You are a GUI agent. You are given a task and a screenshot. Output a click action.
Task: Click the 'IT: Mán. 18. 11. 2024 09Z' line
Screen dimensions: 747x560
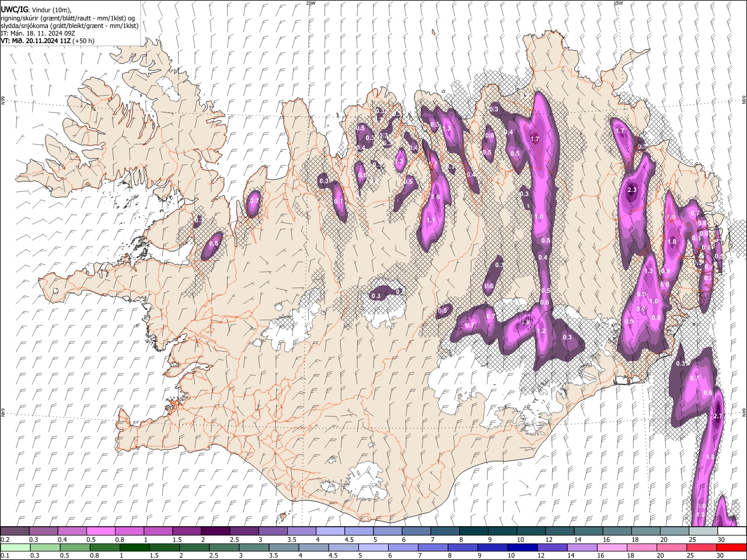(37, 33)
